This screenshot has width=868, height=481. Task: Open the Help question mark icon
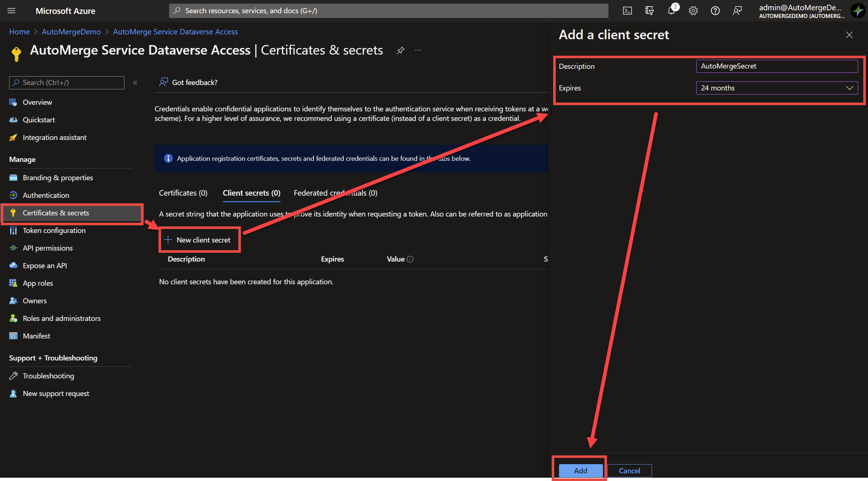point(715,11)
